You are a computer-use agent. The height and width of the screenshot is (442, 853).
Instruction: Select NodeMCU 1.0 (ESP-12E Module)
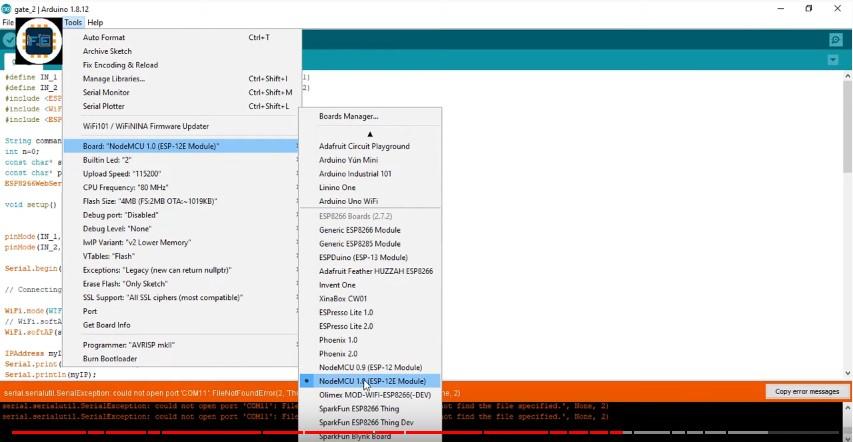click(x=370, y=382)
